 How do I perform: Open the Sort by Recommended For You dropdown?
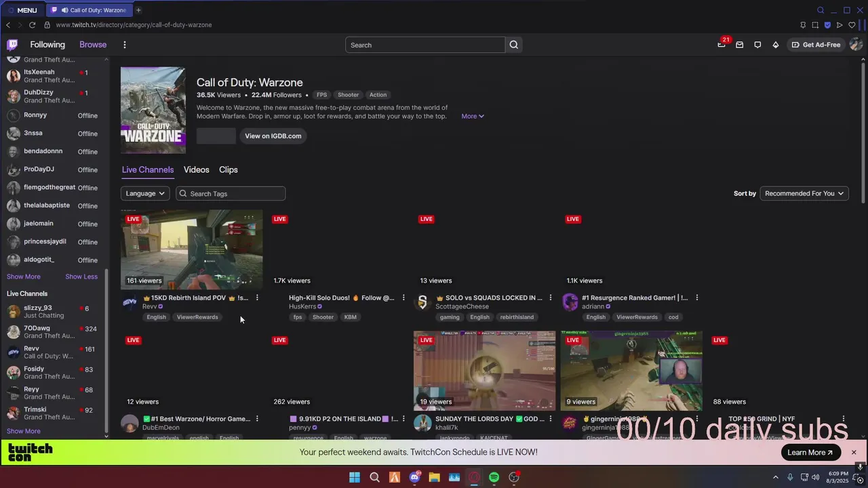tap(804, 194)
